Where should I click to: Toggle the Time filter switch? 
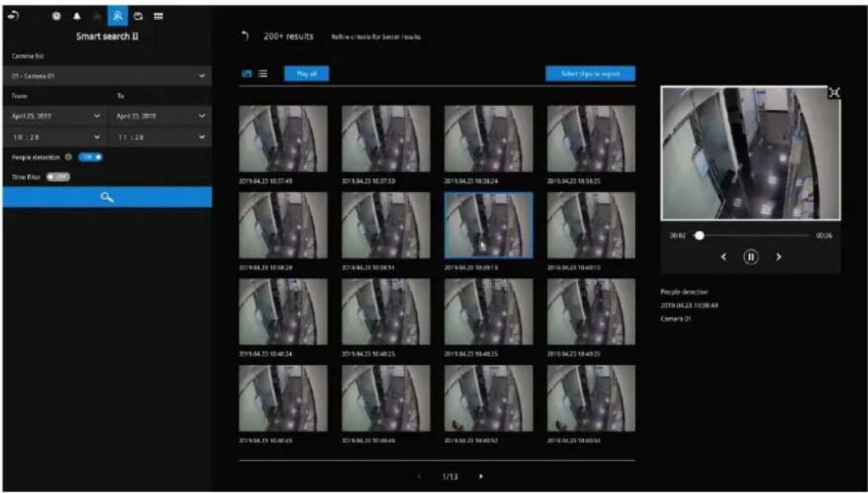tap(58, 177)
